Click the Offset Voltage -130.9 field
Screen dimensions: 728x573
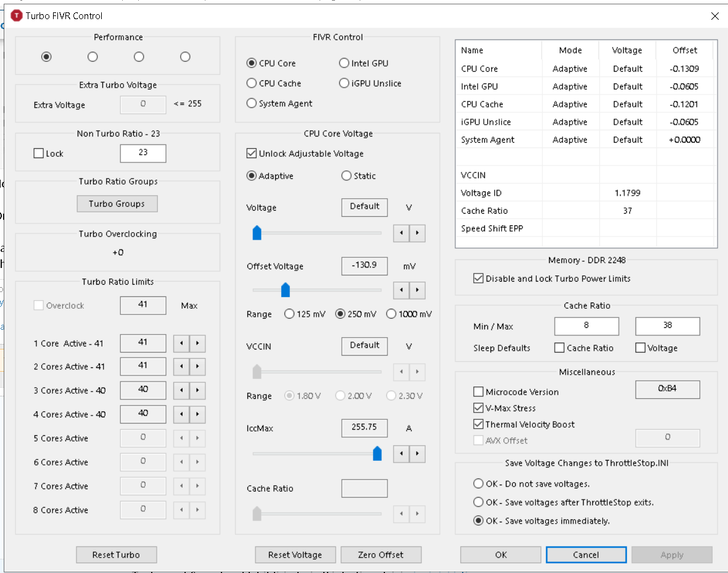(x=365, y=266)
